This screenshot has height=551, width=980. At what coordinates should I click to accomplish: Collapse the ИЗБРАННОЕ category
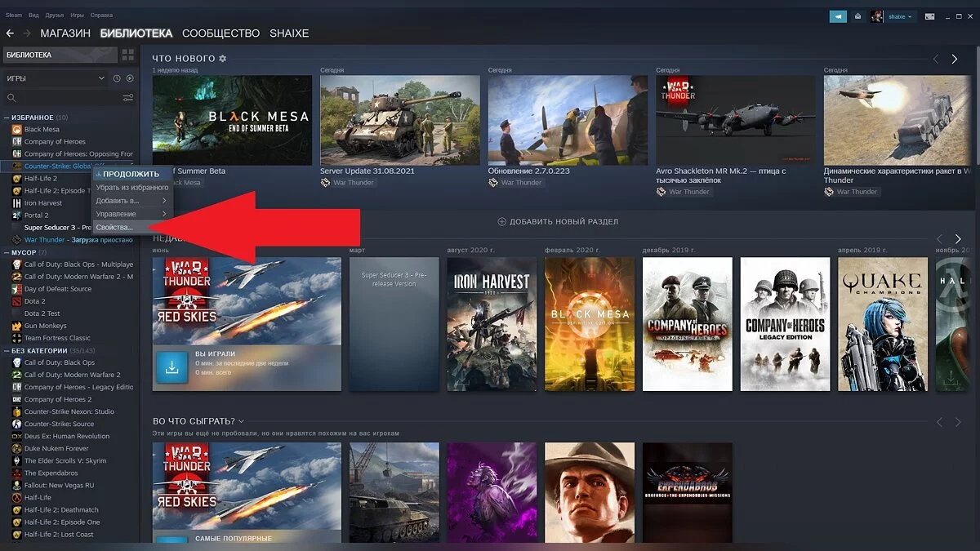point(7,118)
